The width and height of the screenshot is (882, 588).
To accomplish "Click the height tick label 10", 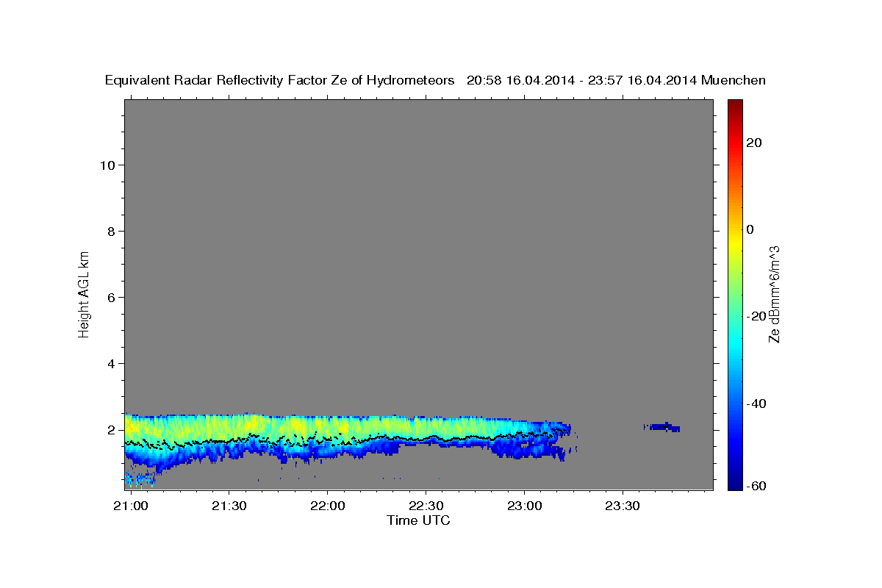I will [107, 165].
